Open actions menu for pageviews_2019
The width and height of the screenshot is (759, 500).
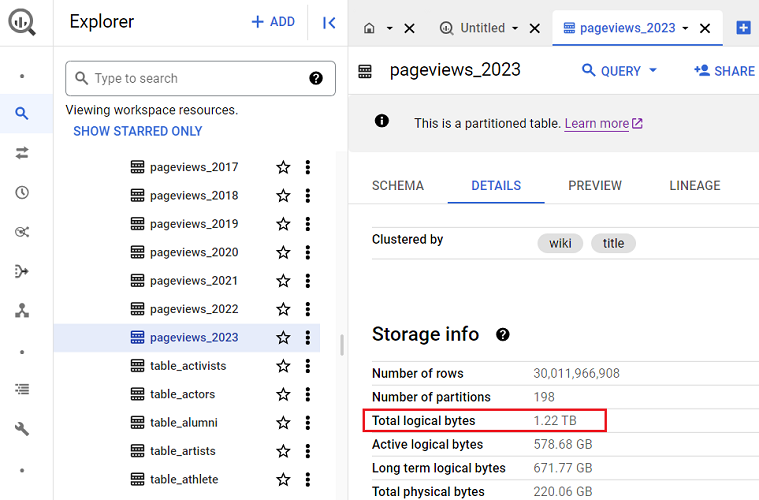pos(308,224)
